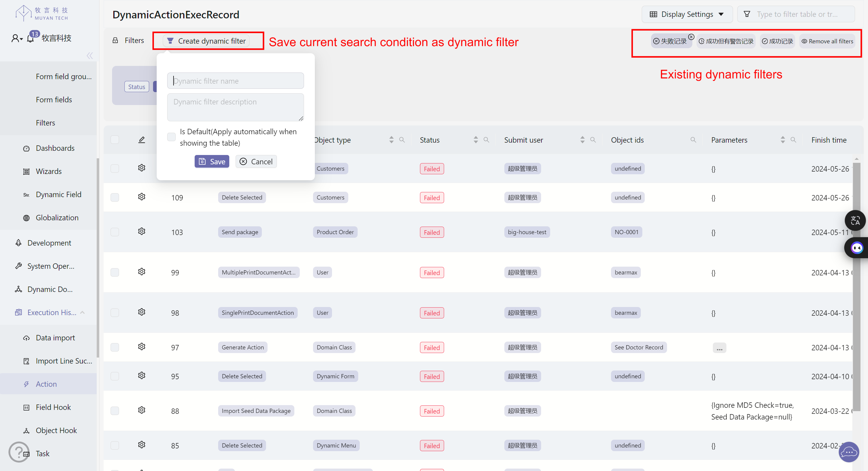The height and width of the screenshot is (471, 868).
Task: Sort by the Submit user column arrows
Action: pyautogui.click(x=582, y=140)
